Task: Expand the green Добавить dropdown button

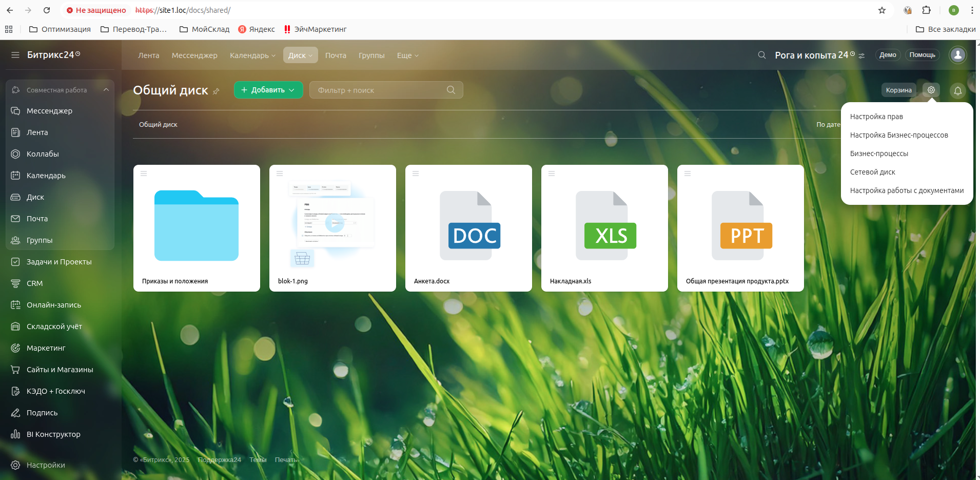Action: coord(268,90)
